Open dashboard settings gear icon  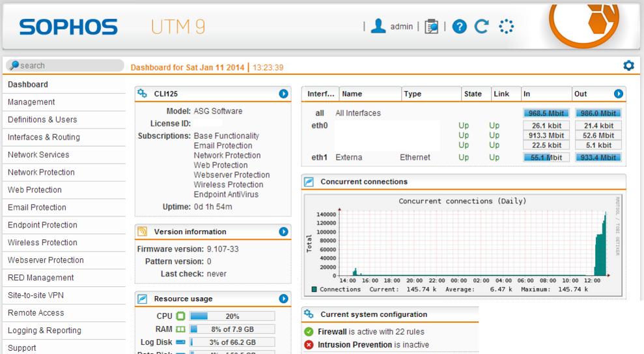click(628, 65)
